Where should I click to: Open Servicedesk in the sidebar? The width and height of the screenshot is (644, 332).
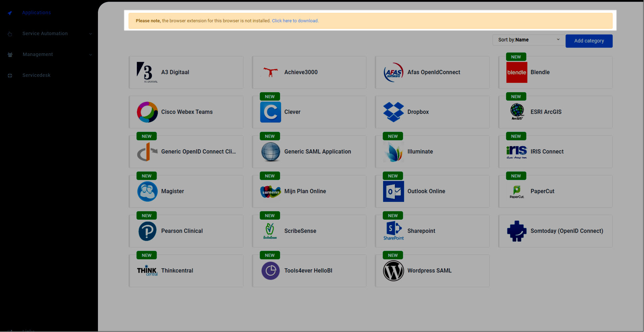pos(36,75)
